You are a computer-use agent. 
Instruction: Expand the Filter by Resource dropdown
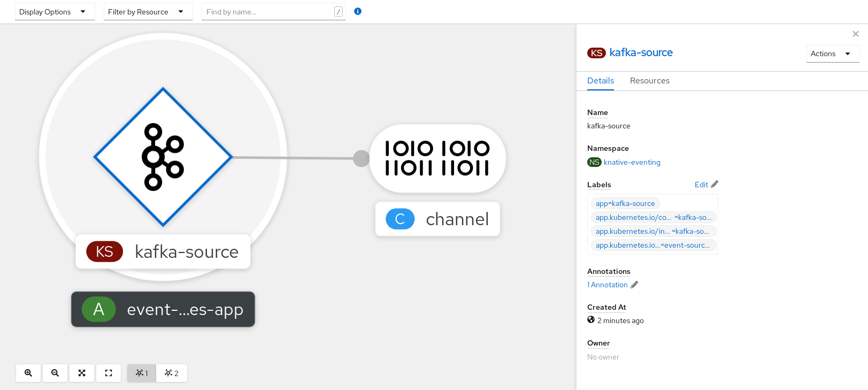(x=148, y=12)
